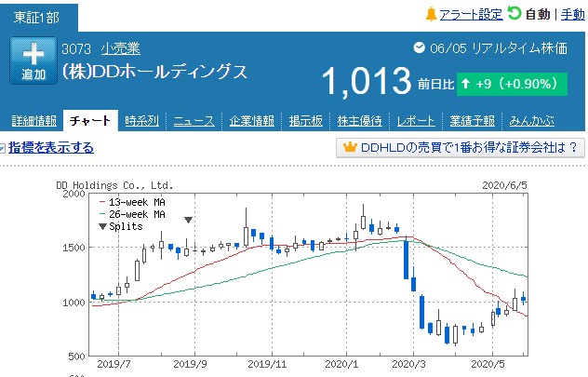The image size is (588, 377).
Task: Click the 指標を表示する link
Action: (51, 147)
